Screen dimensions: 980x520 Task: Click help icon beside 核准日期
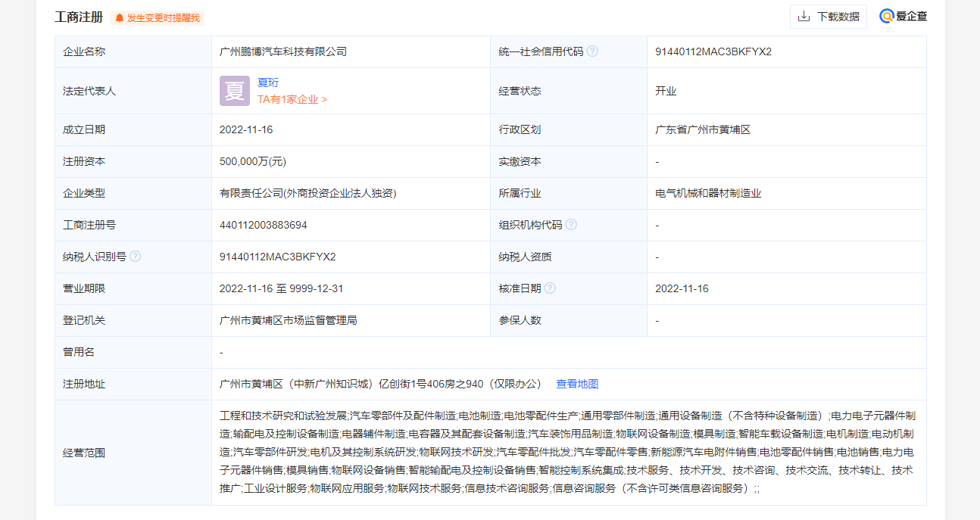pos(550,288)
